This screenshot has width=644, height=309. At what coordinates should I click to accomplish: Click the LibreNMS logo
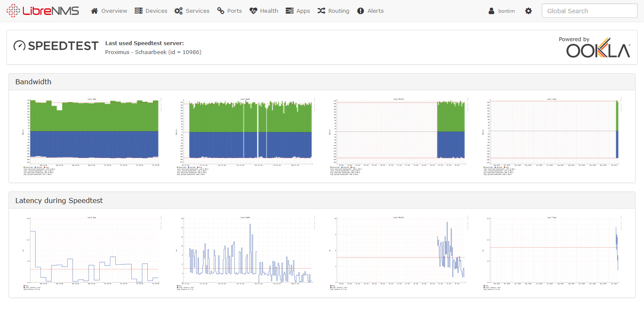43,11
